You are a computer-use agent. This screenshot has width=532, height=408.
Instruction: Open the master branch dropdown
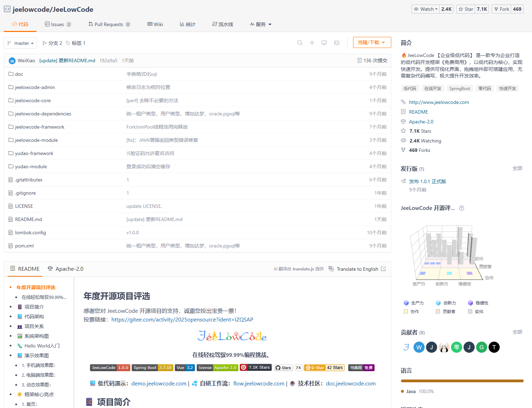tap(20, 43)
